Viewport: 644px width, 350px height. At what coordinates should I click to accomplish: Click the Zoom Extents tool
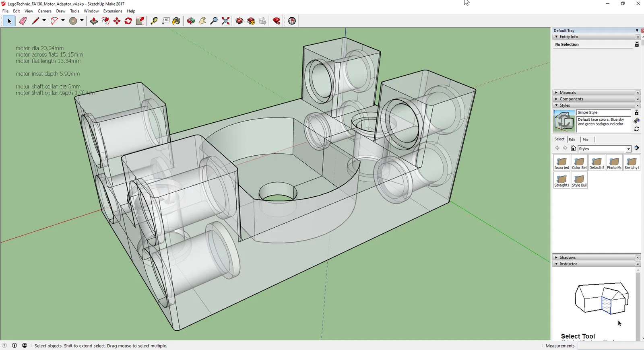click(x=226, y=21)
